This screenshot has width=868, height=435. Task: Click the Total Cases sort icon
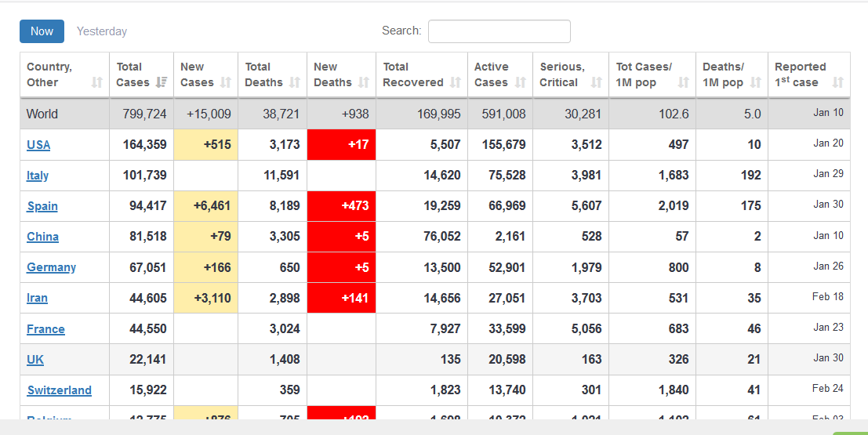(x=162, y=82)
